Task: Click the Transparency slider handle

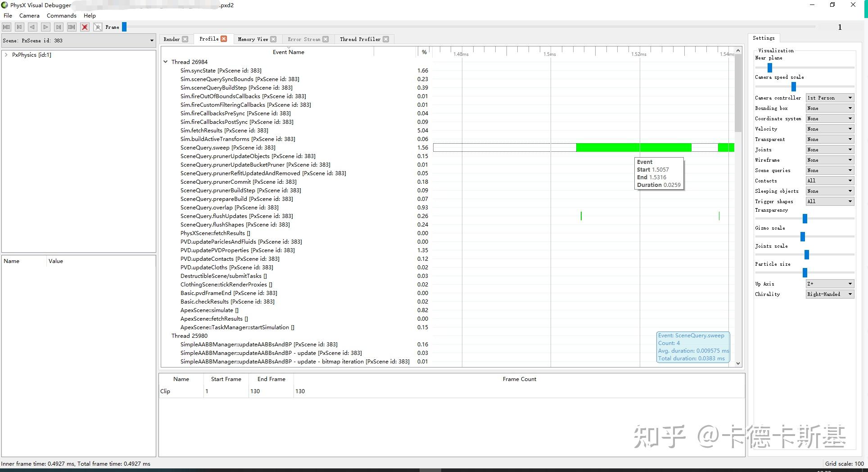Action: coord(805,219)
